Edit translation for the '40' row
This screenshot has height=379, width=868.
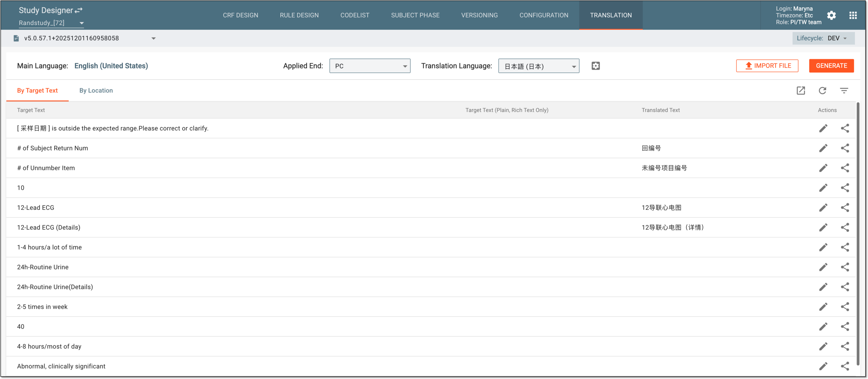tap(823, 327)
